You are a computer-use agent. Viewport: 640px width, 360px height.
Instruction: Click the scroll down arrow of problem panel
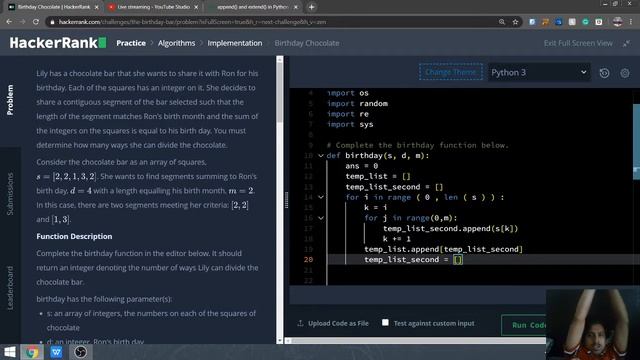pyautogui.click(x=280, y=340)
